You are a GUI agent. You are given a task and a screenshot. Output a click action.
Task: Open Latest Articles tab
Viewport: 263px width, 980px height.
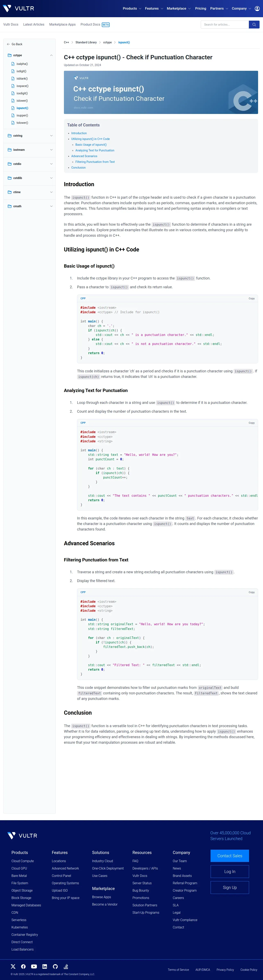click(34, 24)
